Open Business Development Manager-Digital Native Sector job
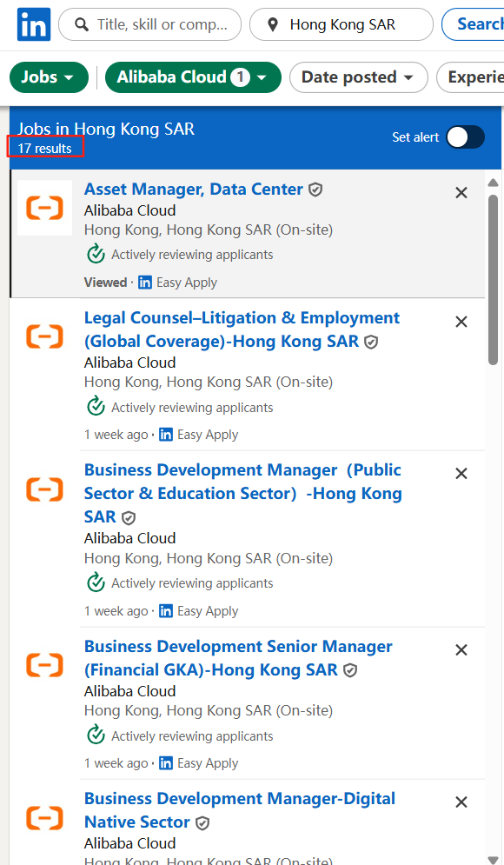 point(239,810)
